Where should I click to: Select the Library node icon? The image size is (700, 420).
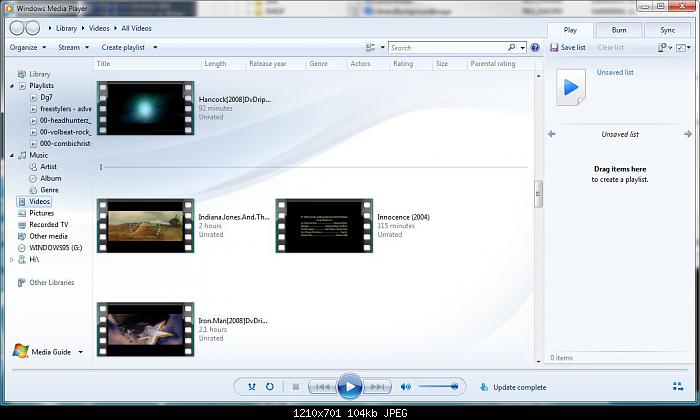point(21,74)
